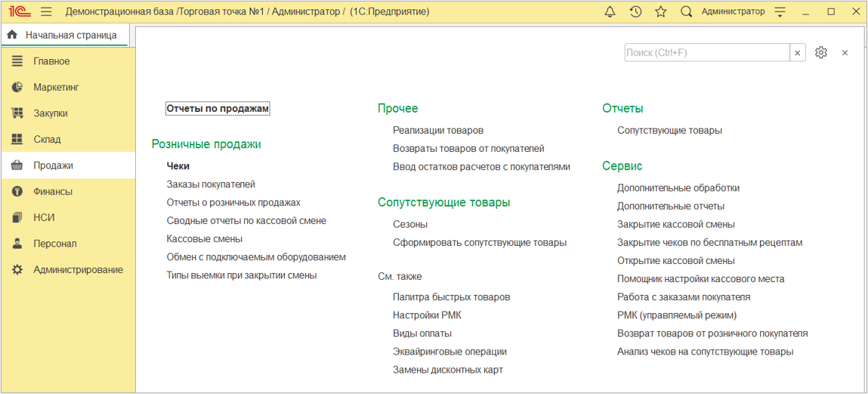The image size is (868, 394).
Task: Switch to Начальная страница tab
Action: pyautogui.click(x=65, y=35)
